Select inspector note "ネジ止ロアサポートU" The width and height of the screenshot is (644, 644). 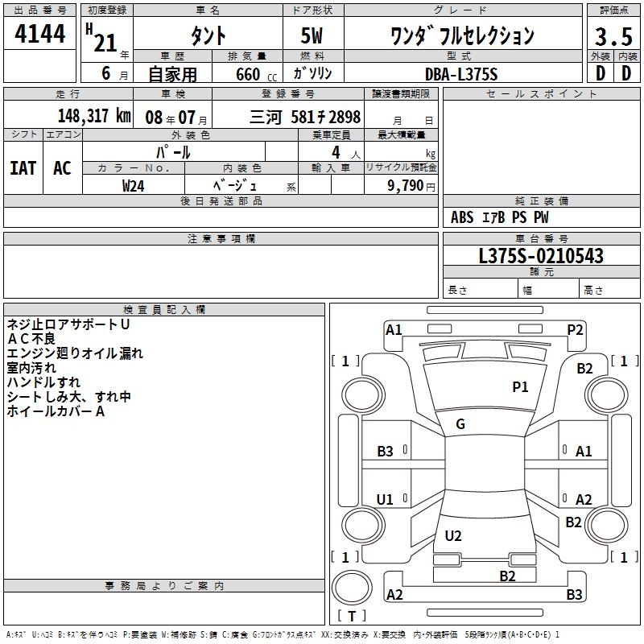(68, 324)
